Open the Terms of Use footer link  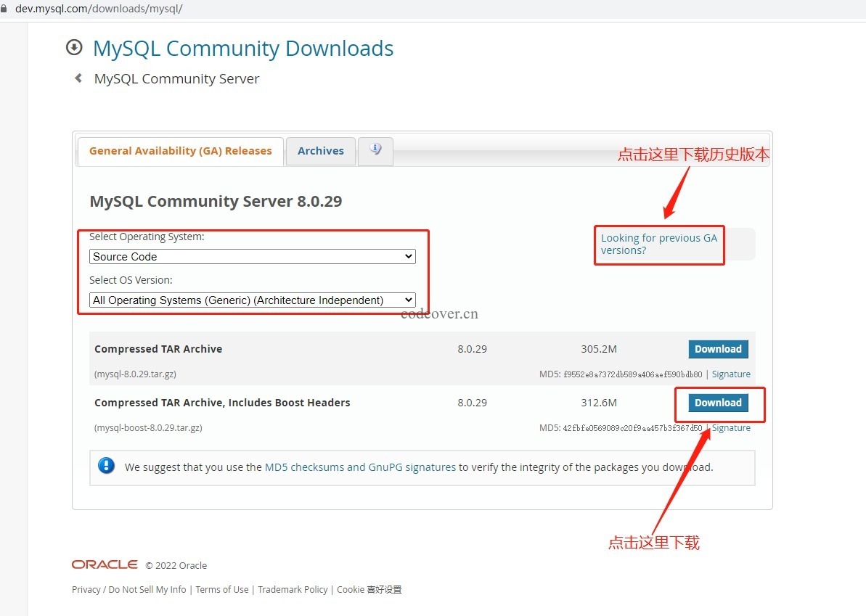point(222,590)
